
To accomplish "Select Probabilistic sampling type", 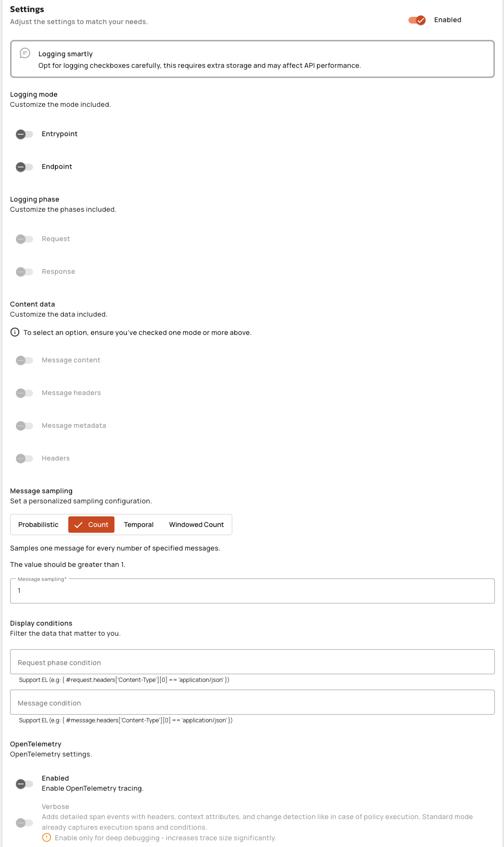I will coord(38,525).
